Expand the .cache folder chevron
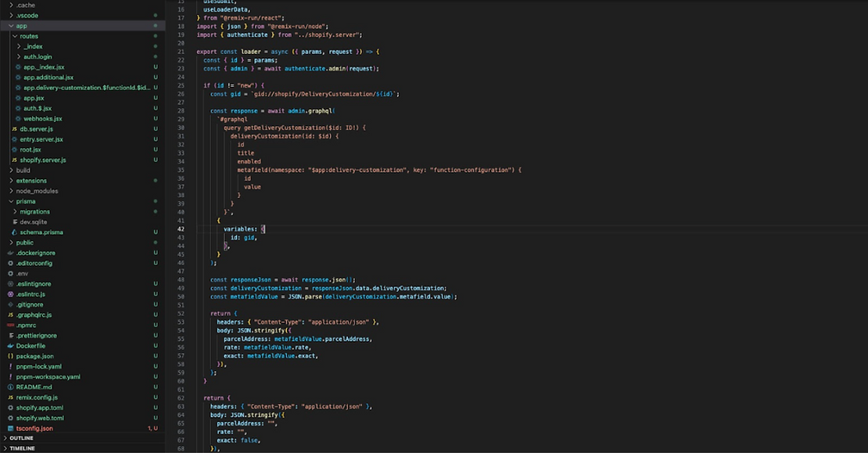The width and height of the screenshot is (868, 453). coord(11,5)
